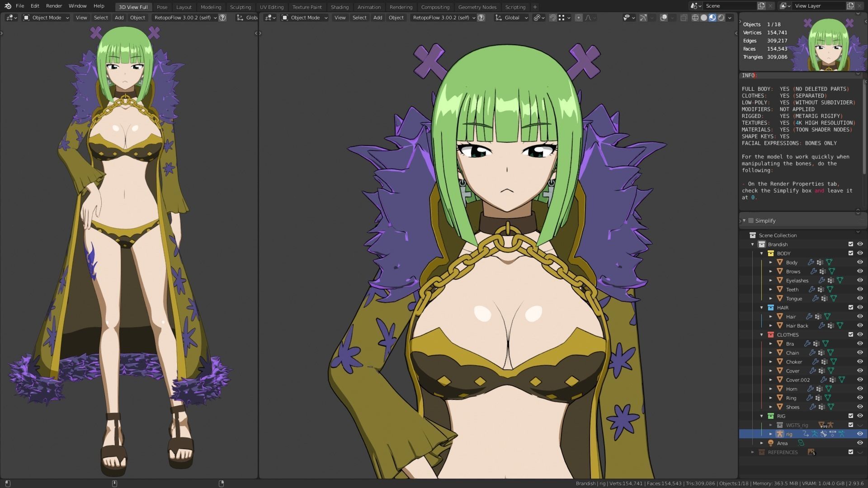
Task: Open the Help menu
Action: tap(99, 6)
